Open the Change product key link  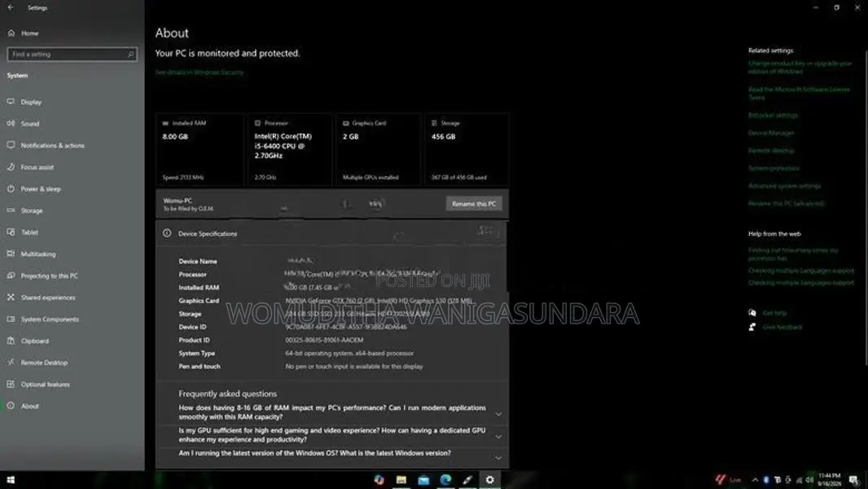[800, 67]
